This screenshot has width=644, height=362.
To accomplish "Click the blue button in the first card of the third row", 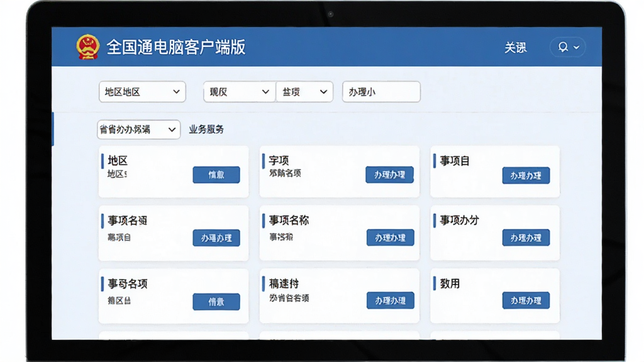I will point(216,301).
